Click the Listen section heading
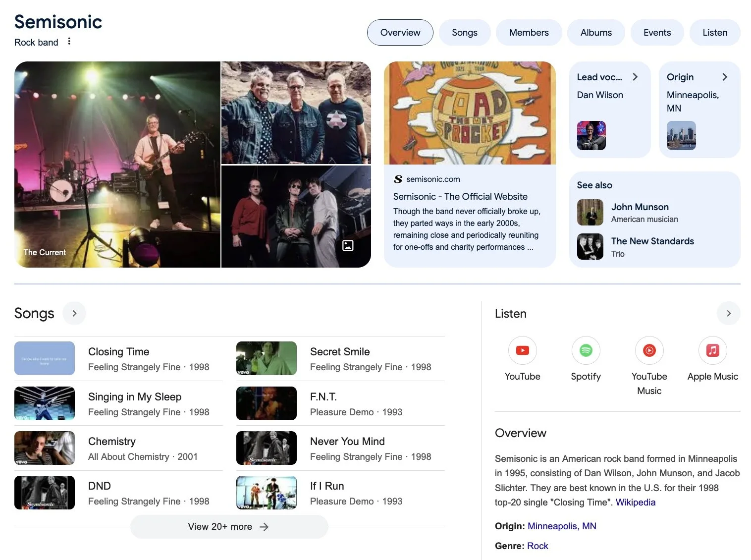 coord(510,314)
